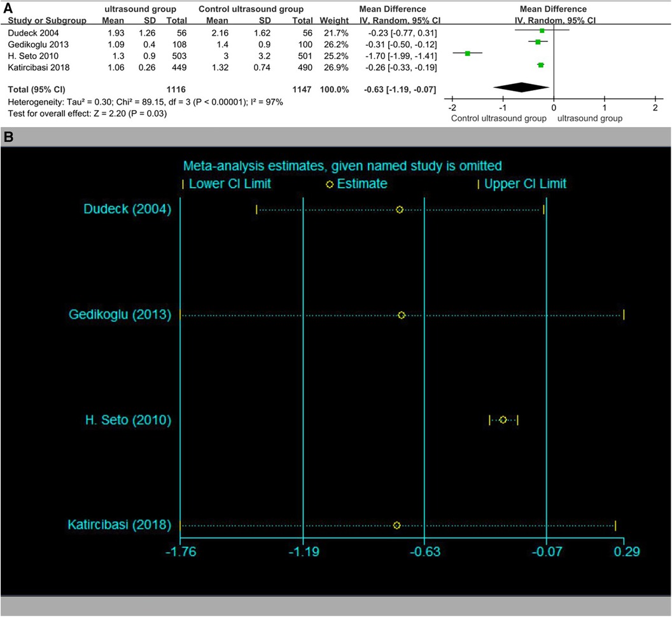
Task: Click the 25.2% weight value
Action: 337,56
